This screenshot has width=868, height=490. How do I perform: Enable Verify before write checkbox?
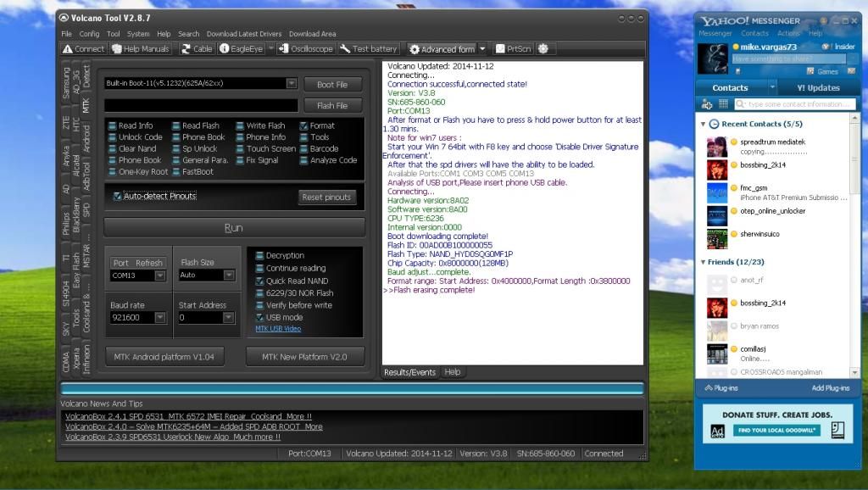pyautogui.click(x=259, y=305)
